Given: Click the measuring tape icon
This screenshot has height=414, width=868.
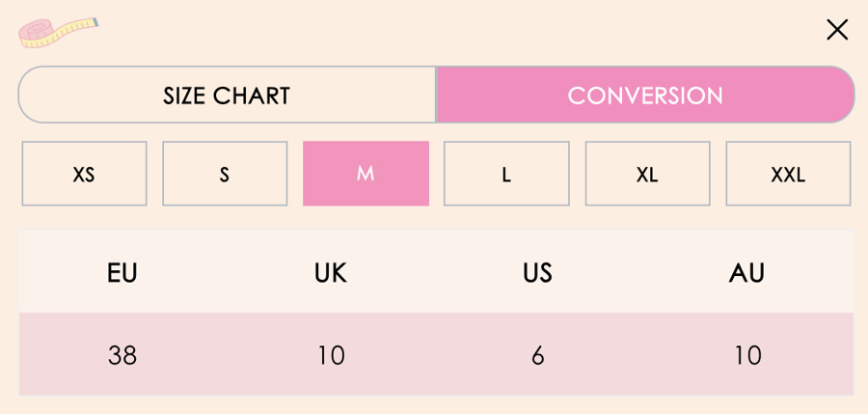Looking at the screenshot, I should [58, 32].
